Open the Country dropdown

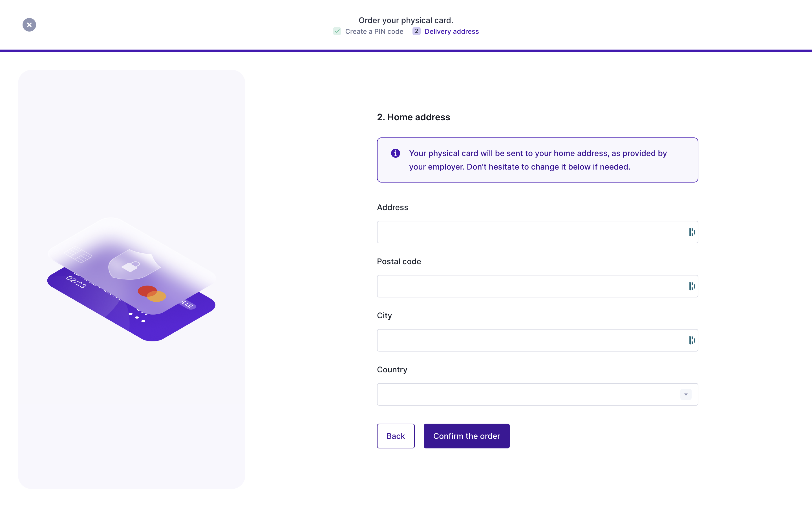pos(537,394)
